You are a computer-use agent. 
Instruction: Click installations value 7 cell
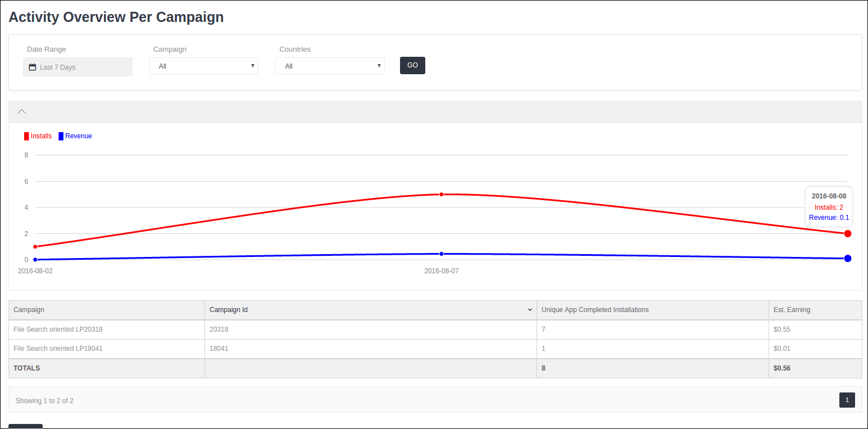pyautogui.click(x=653, y=329)
